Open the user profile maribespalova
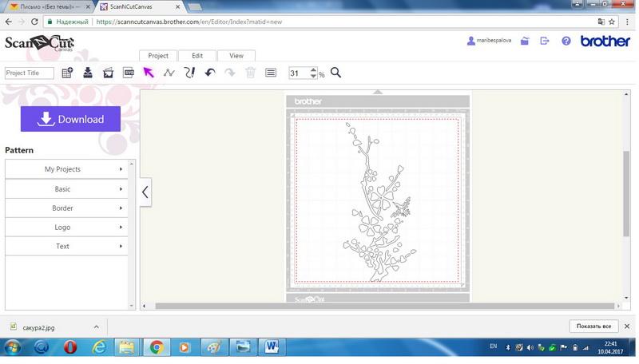This screenshot has width=639, height=364. (489, 40)
